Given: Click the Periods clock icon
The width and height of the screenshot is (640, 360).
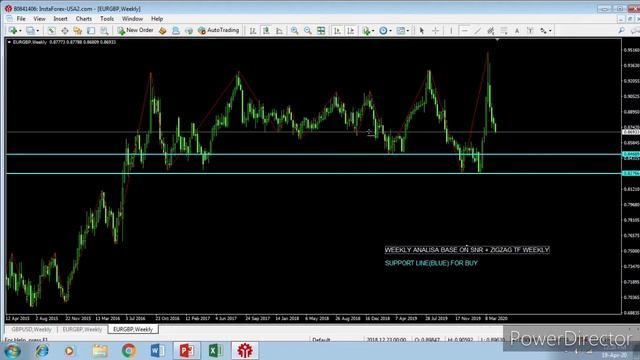Looking at the screenshot, I should (383, 31).
